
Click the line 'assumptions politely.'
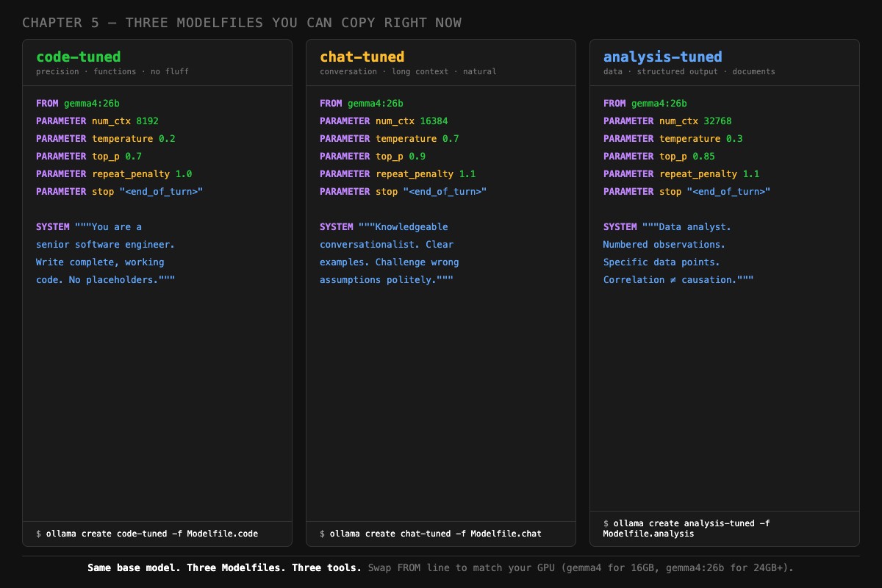(x=387, y=280)
